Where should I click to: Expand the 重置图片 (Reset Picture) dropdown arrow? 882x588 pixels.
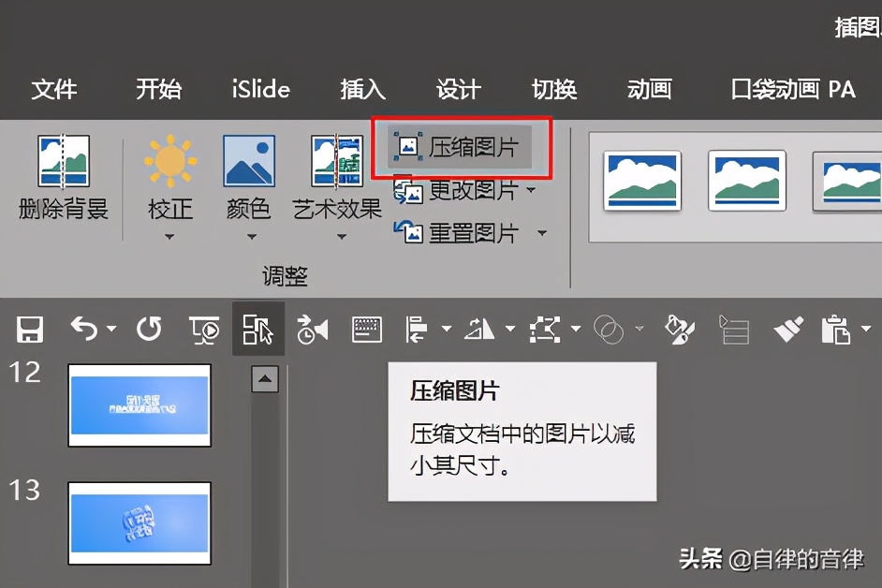click(541, 233)
